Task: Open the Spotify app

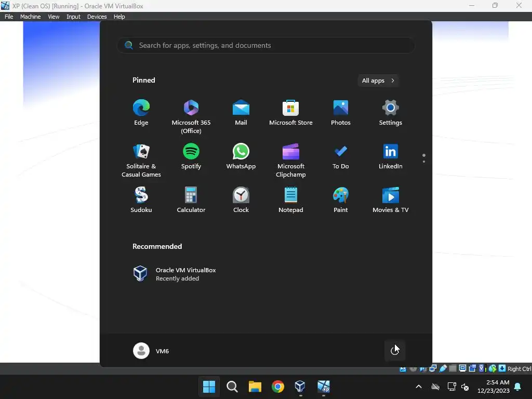Action: tap(191, 156)
